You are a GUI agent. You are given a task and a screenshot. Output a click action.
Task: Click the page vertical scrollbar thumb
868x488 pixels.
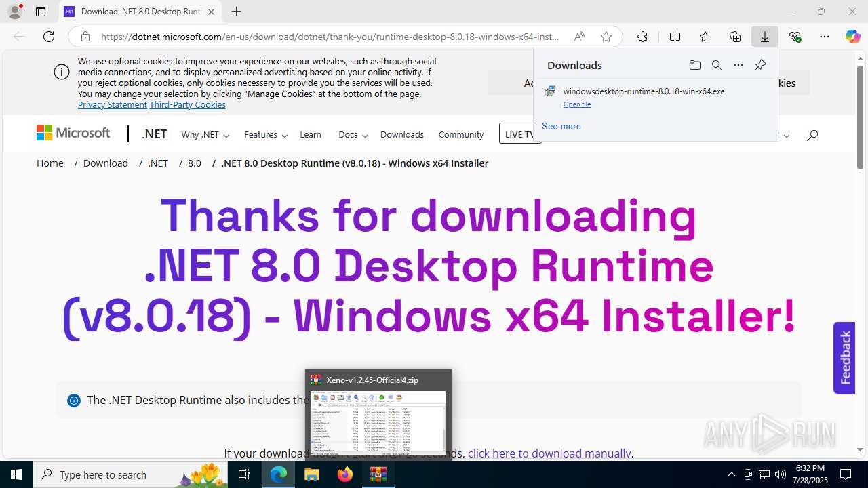[860, 117]
